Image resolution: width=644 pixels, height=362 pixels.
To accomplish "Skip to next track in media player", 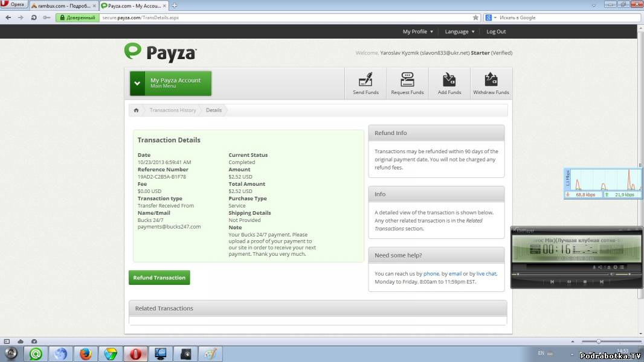I will [x=601, y=282].
